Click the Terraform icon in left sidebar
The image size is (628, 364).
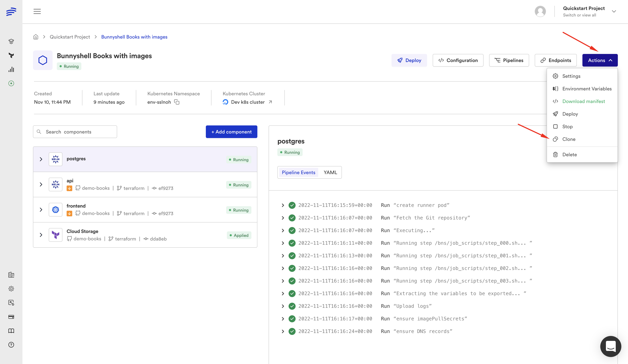tap(11, 55)
